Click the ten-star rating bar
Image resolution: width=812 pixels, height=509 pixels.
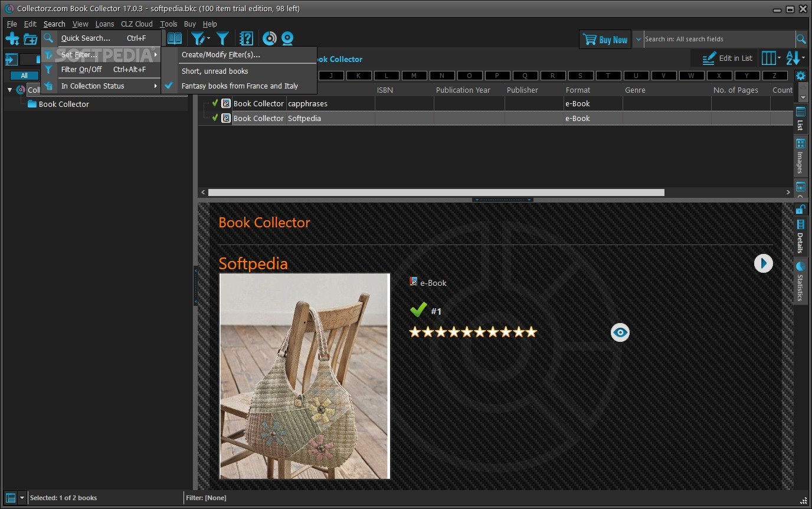473,332
